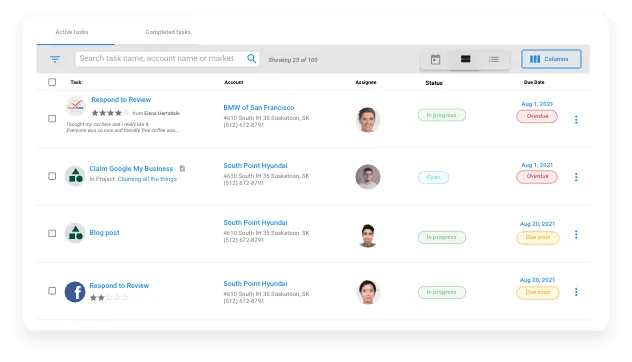Select the Active tasks tab
The height and width of the screenshot is (362, 632).
pos(72,32)
